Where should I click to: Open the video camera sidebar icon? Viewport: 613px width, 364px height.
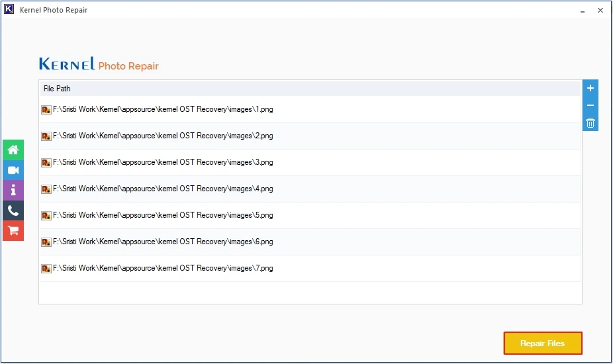coord(13,170)
